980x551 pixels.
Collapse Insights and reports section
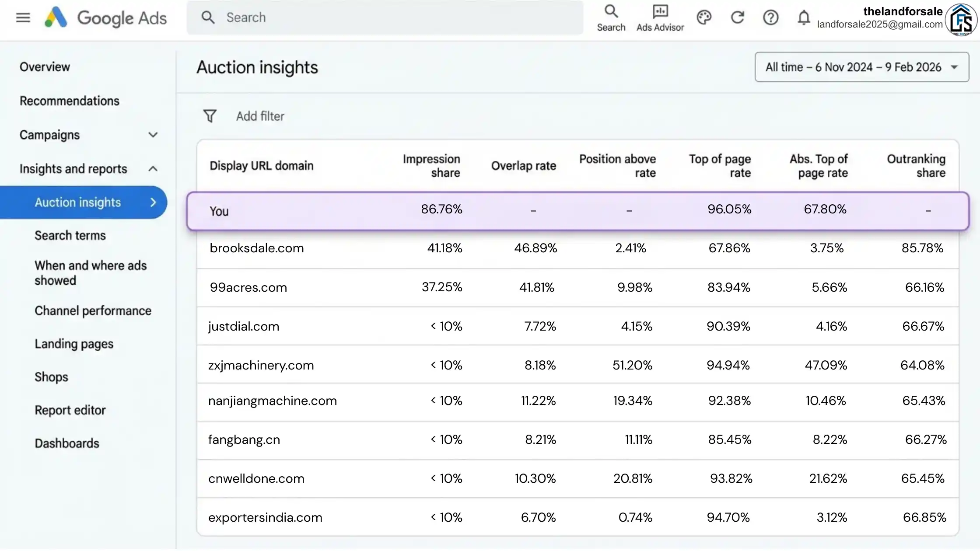tap(153, 169)
